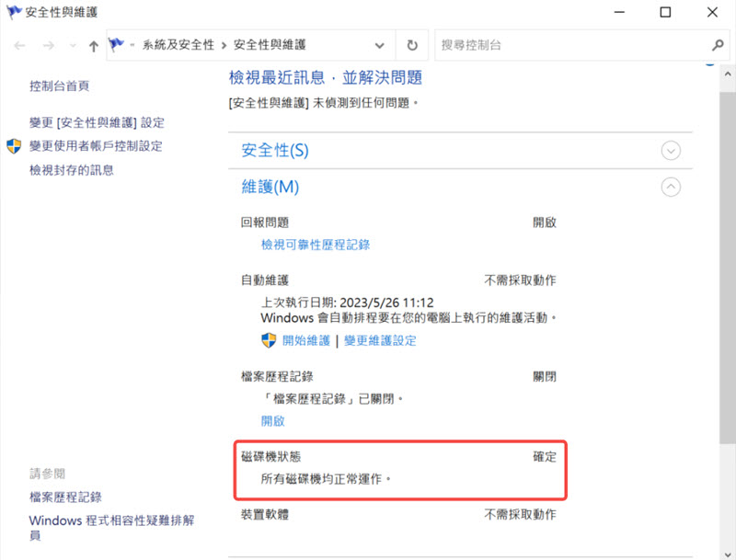Open 檢視可靠性歷程記錄 link
The width and height of the screenshot is (736, 560).
click(x=316, y=245)
